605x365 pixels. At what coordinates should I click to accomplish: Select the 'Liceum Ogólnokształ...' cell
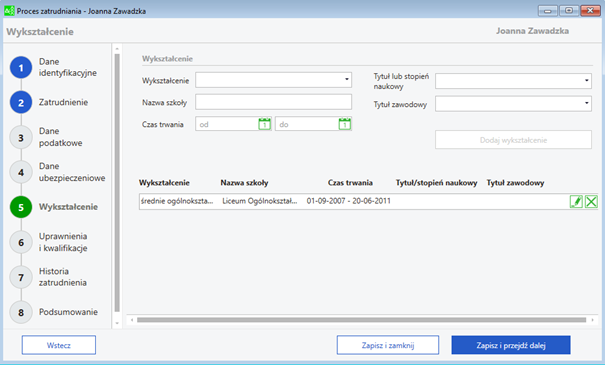pyautogui.click(x=260, y=201)
